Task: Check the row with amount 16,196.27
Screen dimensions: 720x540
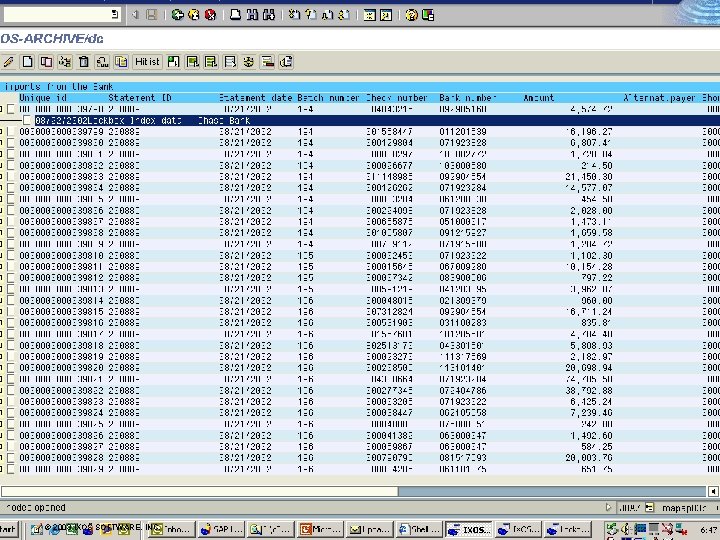Action: pos(10,132)
